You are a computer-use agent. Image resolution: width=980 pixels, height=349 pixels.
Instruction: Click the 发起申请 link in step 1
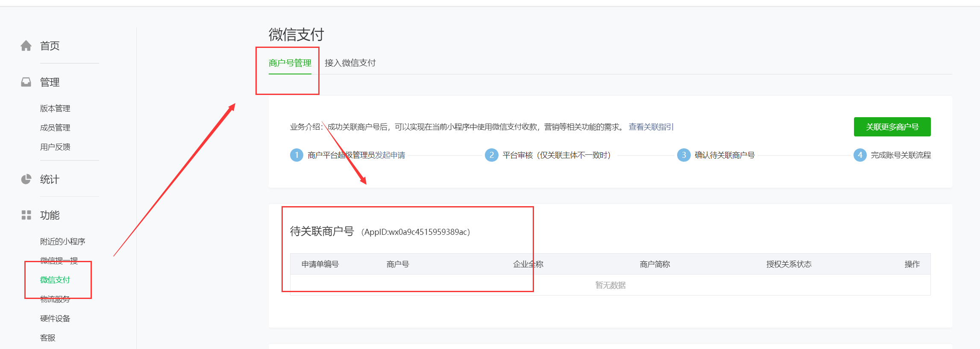(x=390, y=155)
